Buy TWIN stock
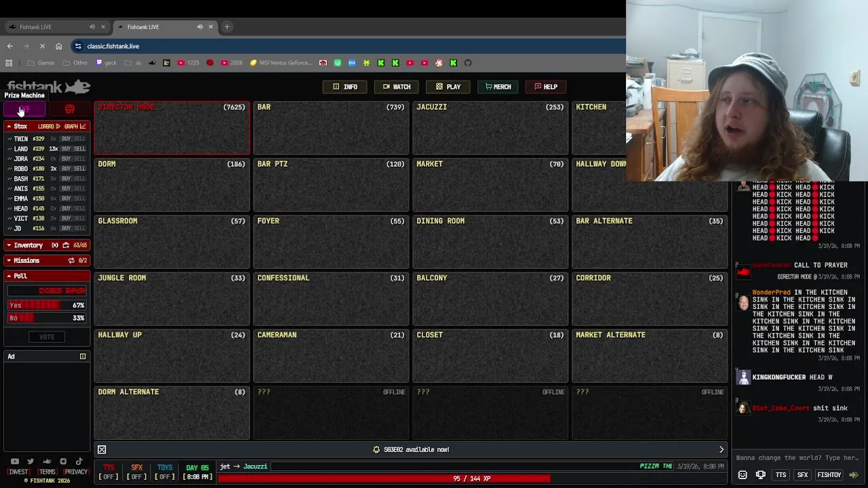 coord(66,139)
